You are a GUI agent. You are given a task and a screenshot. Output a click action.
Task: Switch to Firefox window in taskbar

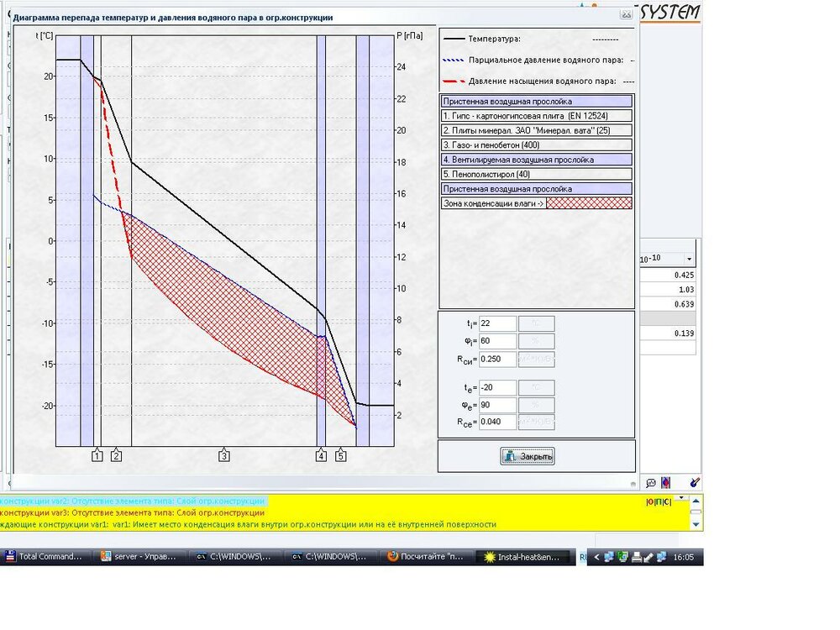click(x=426, y=556)
